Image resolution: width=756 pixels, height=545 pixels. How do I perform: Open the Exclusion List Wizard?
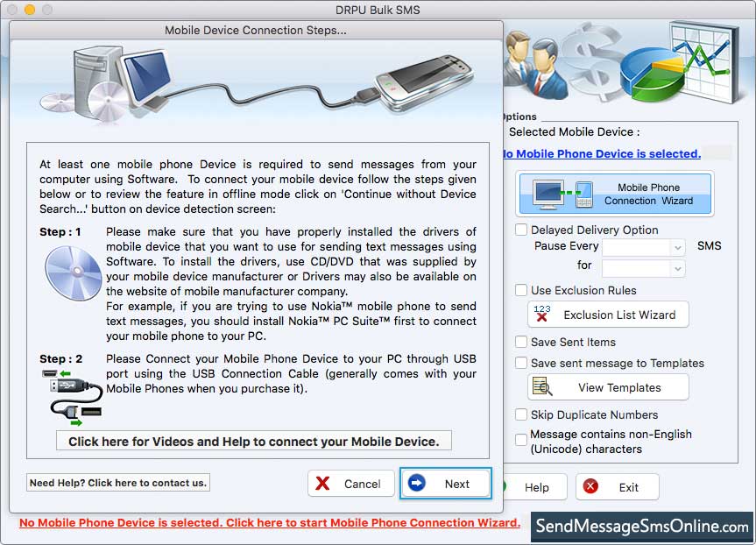pos(608,315)
